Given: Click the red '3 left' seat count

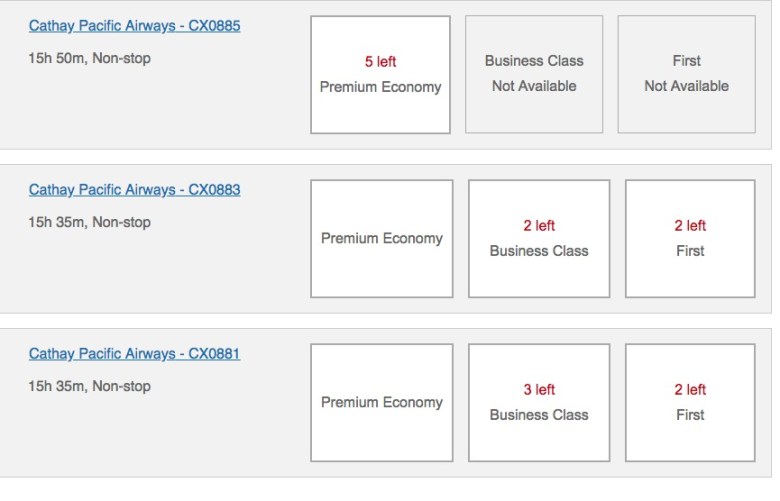Looking at the screenshot, I should [x=539, y=390].
